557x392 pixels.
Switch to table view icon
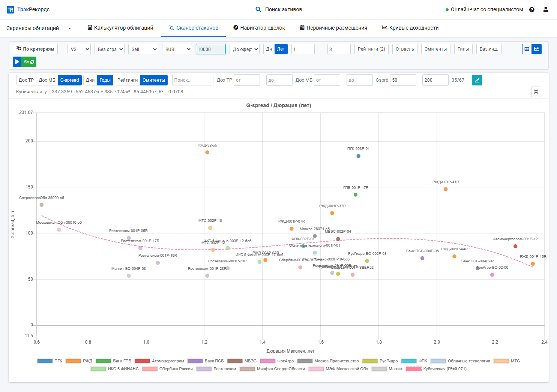[527, 49]
